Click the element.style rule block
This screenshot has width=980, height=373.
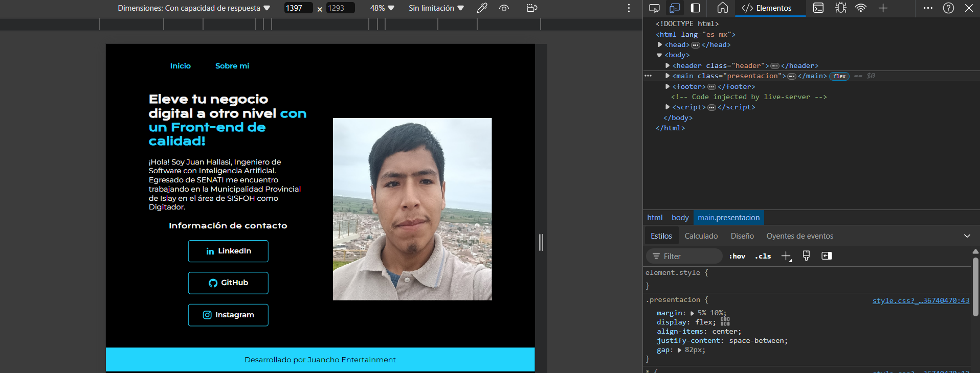pyautogui.click(x=807, y=279)
